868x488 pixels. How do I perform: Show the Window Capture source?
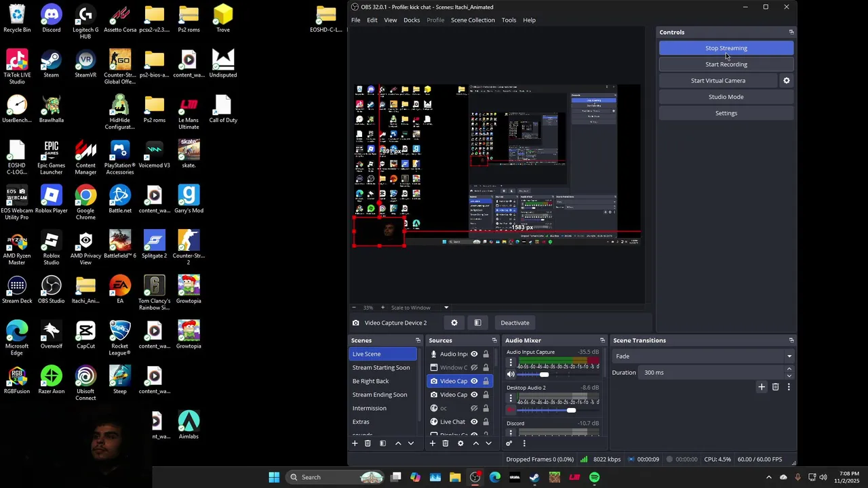click(x=474, y=367)
